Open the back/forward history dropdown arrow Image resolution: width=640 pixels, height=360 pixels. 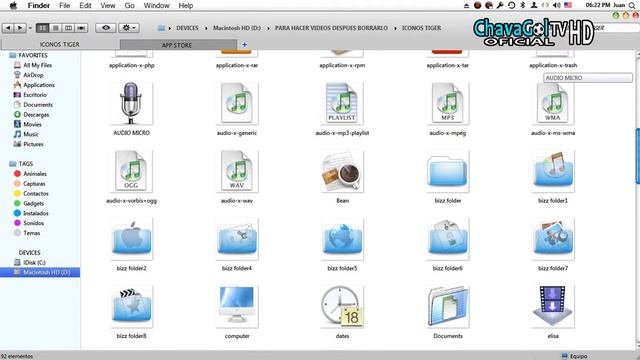pos(30,28)
